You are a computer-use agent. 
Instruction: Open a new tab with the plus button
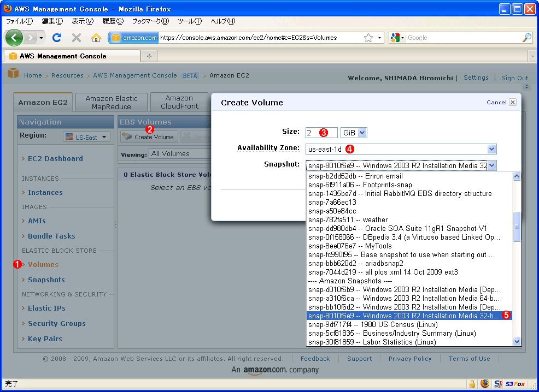(149, 56)
